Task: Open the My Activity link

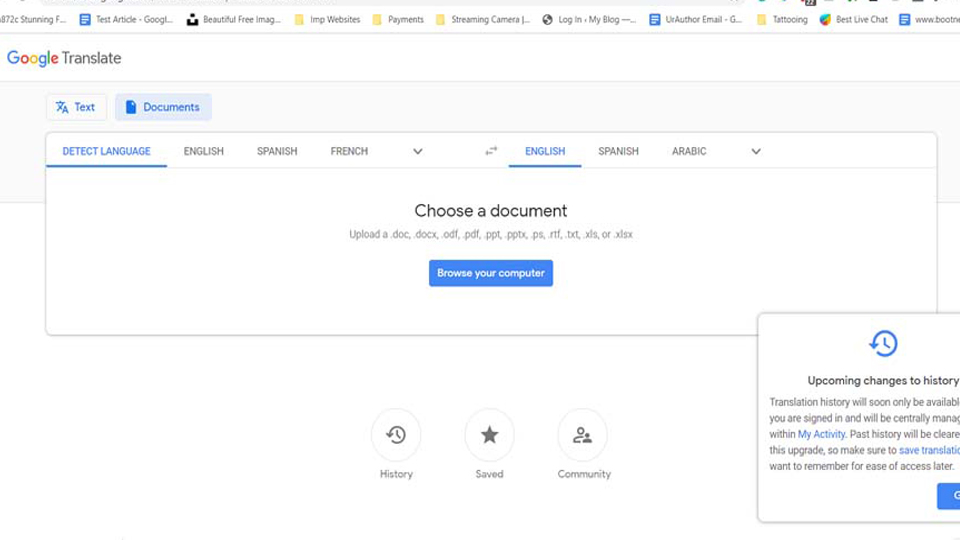Action: pyautogui.click(x=821, y=434)
